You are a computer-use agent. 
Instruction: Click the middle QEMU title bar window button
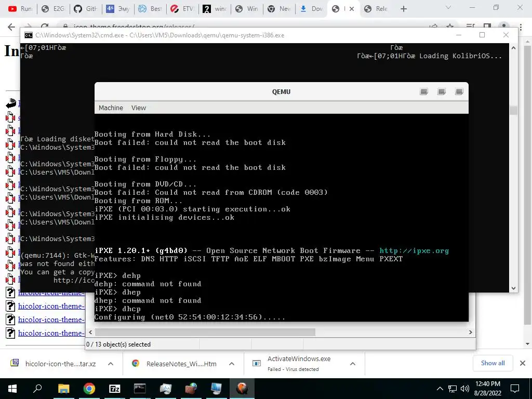click(442, 91)
